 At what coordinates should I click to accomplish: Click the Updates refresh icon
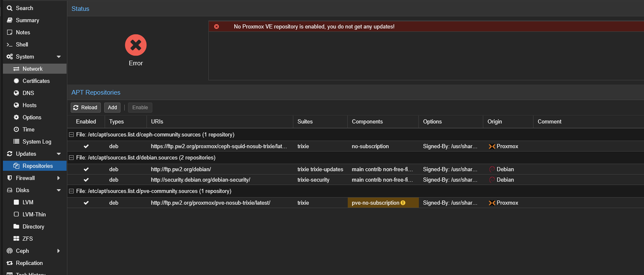point(10,154)
